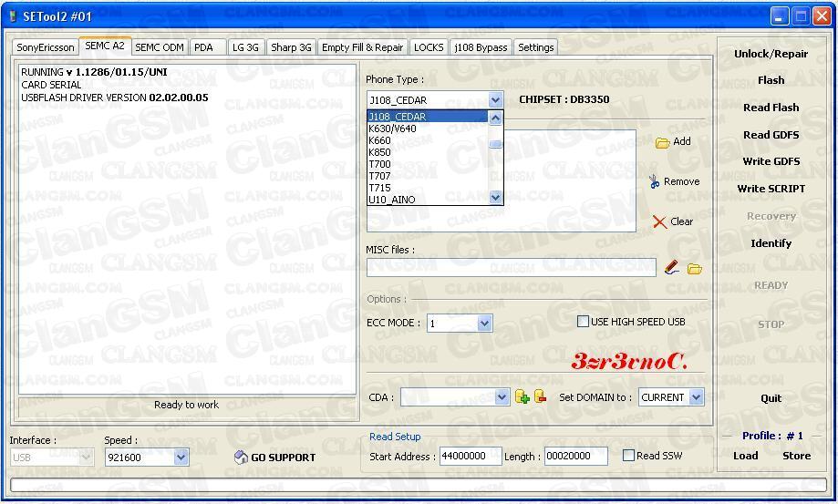The width and height of the screenshot is (838, 504).
Task: Select K630/V640 in the phone list
Action: point(428,129)
